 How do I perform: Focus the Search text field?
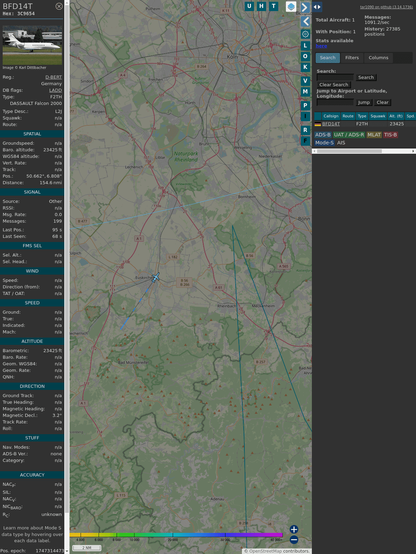[335, 77]
